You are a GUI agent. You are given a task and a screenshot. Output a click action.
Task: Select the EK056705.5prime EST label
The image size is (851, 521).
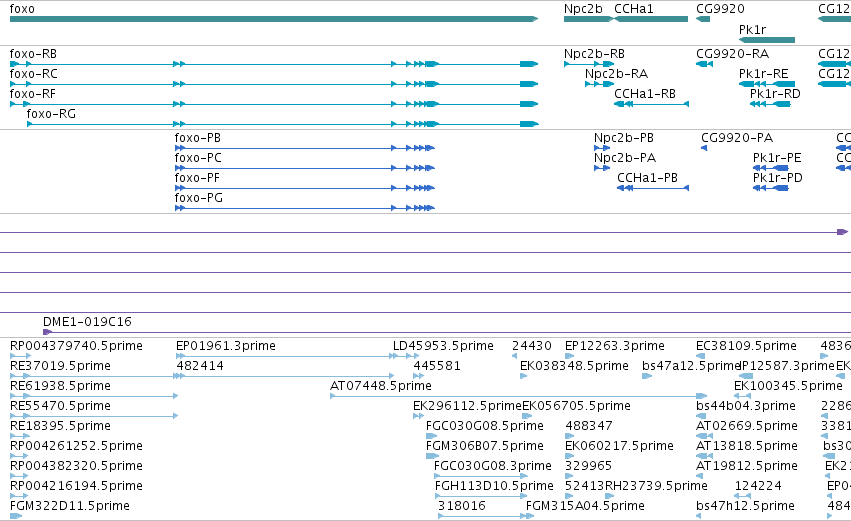pos(576,406)
